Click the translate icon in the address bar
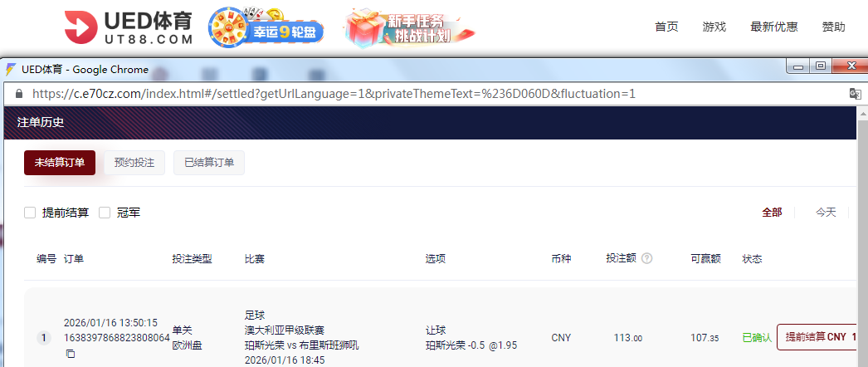The height and width of the screenshot is (367, 868). [855, 94]
